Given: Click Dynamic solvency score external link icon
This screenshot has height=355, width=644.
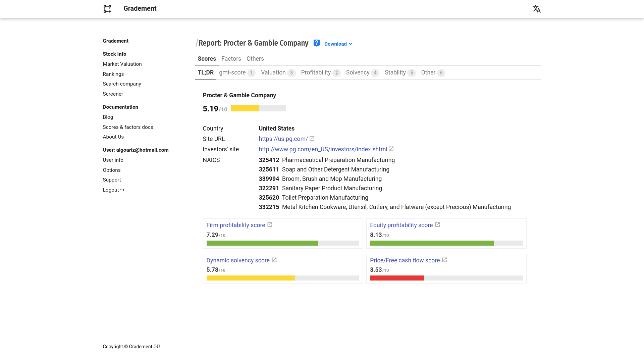Looking at the screenshot, I should [x=274, y=260].
